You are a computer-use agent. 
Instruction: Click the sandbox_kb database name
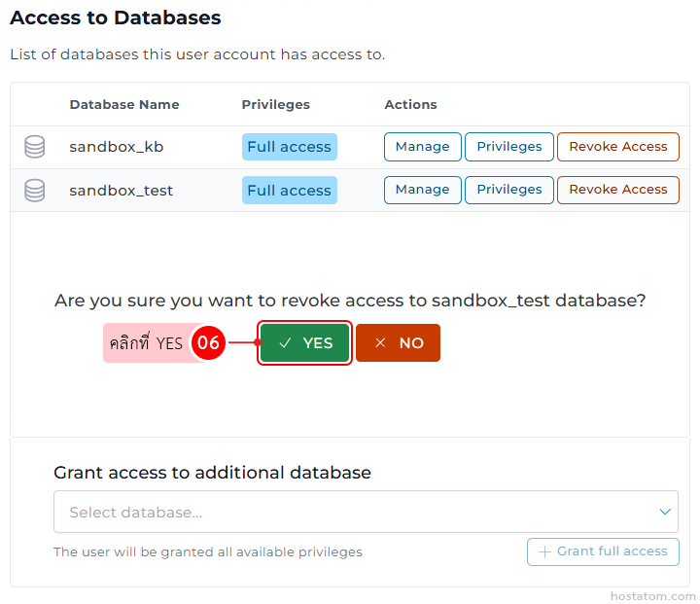point(117,147)
